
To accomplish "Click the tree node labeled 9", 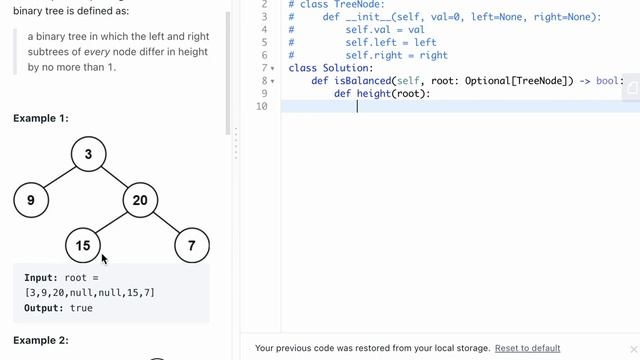I will point(31,200).
